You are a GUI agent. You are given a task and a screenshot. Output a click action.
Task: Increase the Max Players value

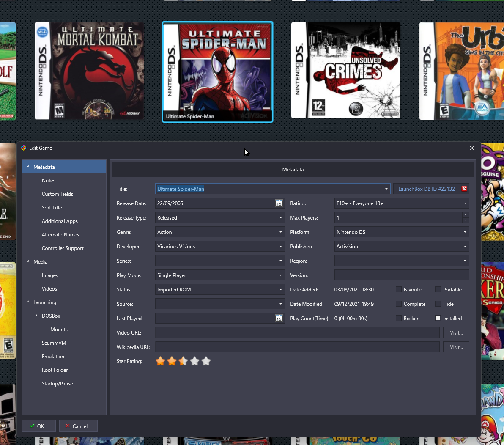466,215
